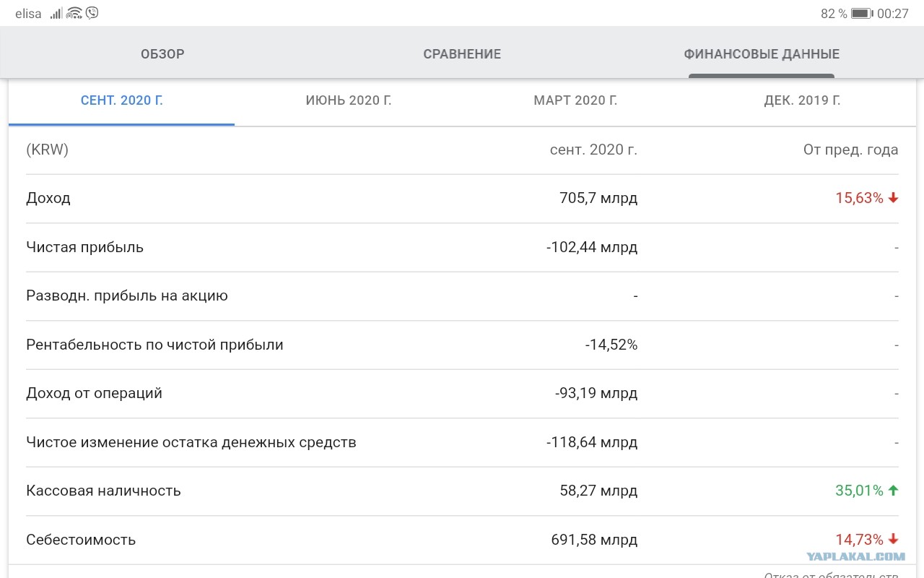Tap the -93,19 млрд operating income value
Screen dimensions: 924x578
[x=596, y=393]
